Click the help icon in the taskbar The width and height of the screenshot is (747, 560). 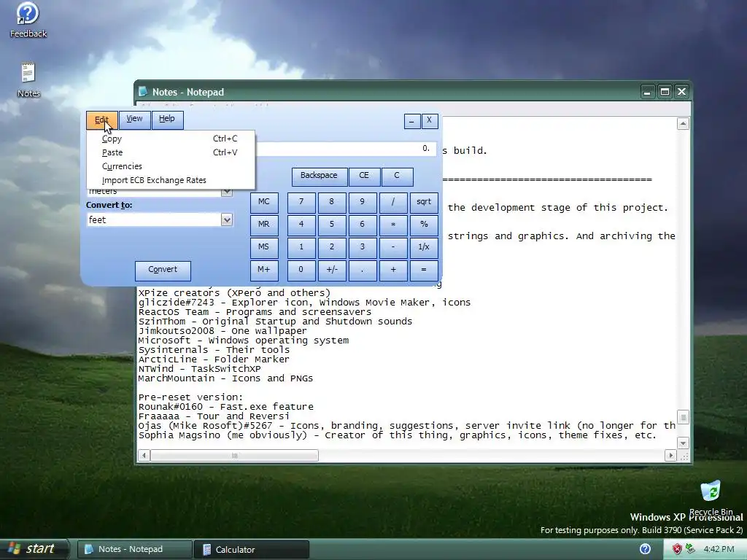(x=645, y=549)
